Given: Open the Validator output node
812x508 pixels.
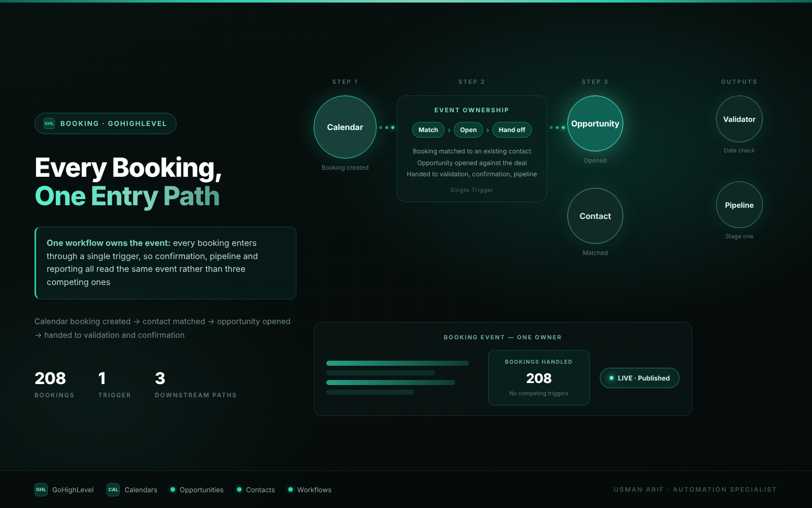Looking at the screenshot, I should tap(739, 119).
